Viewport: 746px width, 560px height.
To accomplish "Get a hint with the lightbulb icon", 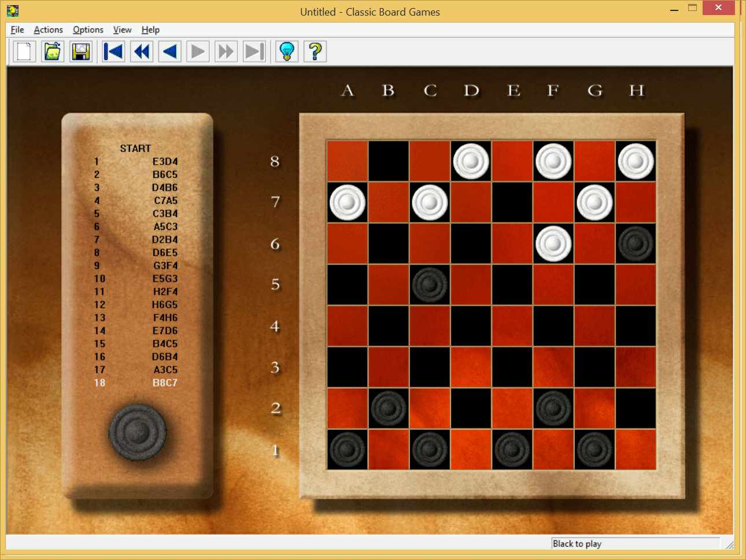I will [287, 51].
